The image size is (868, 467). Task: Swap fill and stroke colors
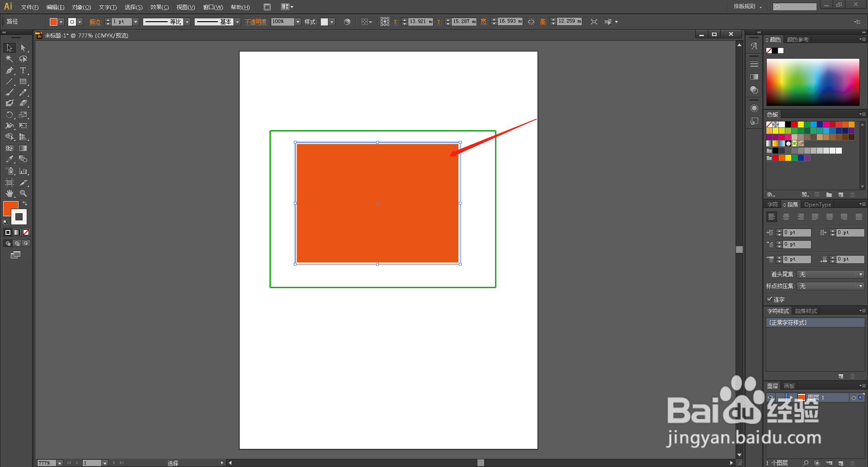click(25, 204)
